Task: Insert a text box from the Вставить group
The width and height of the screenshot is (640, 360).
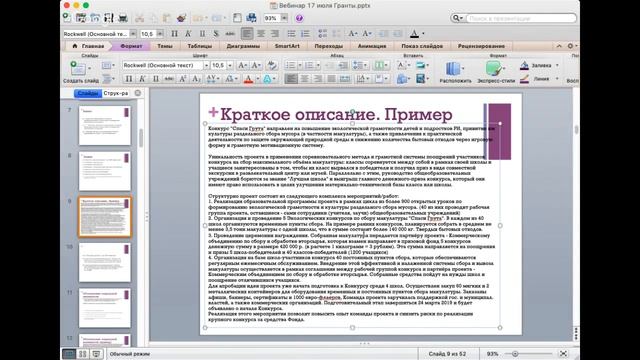Action: [401, 65]
